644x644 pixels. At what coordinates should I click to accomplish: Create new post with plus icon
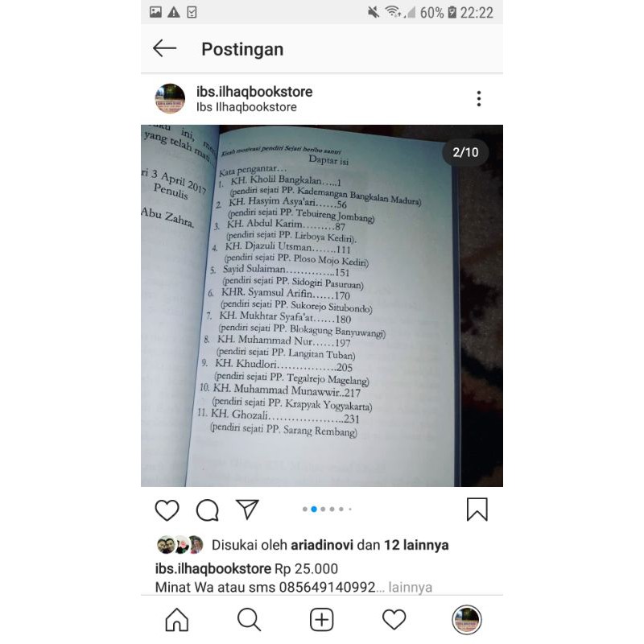pos(321,619)
